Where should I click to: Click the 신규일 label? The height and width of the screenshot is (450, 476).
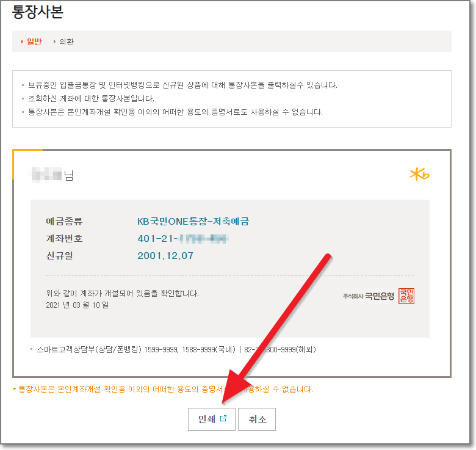point(59,255)
